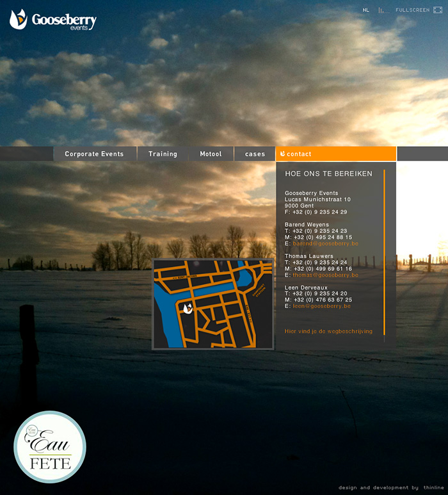The image size is (448, 495).
Task: Select the contact tab
Action: point(336,154)
